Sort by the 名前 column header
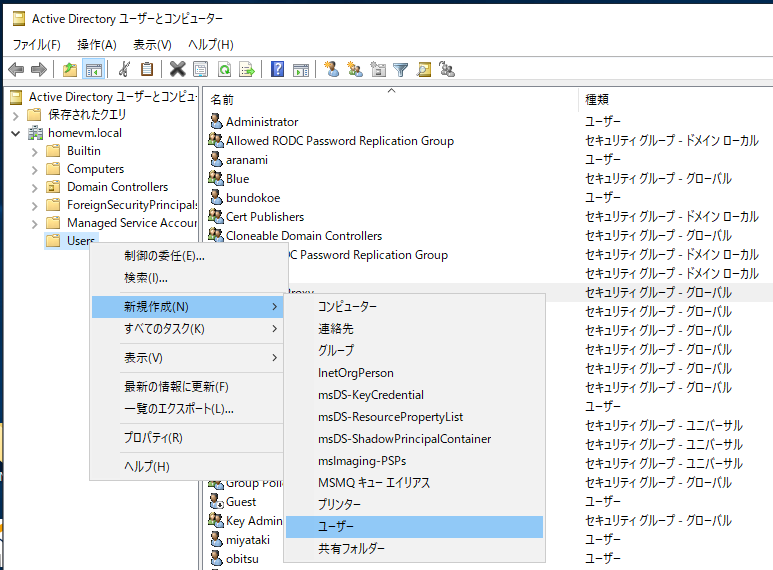 pos(391,100)
